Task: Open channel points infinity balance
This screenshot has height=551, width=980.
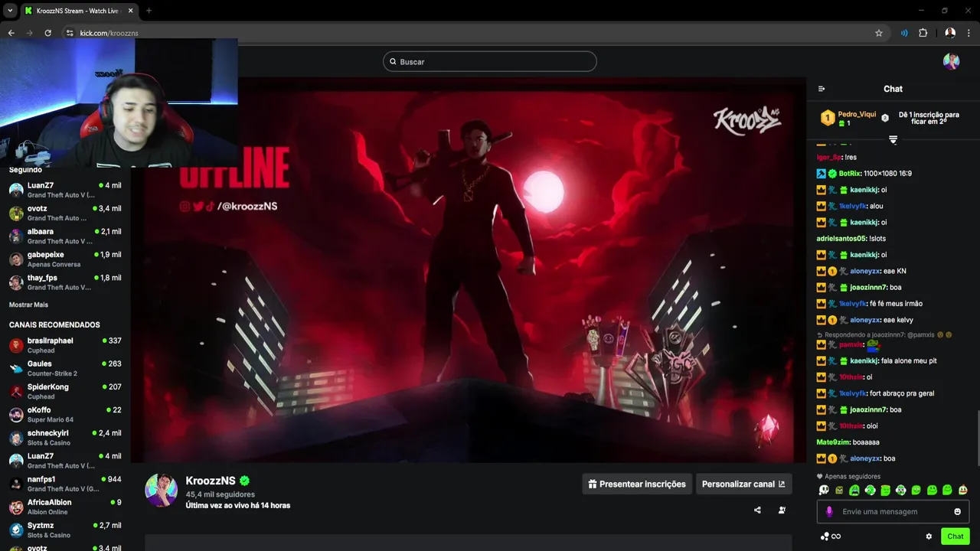Action: 831,536
